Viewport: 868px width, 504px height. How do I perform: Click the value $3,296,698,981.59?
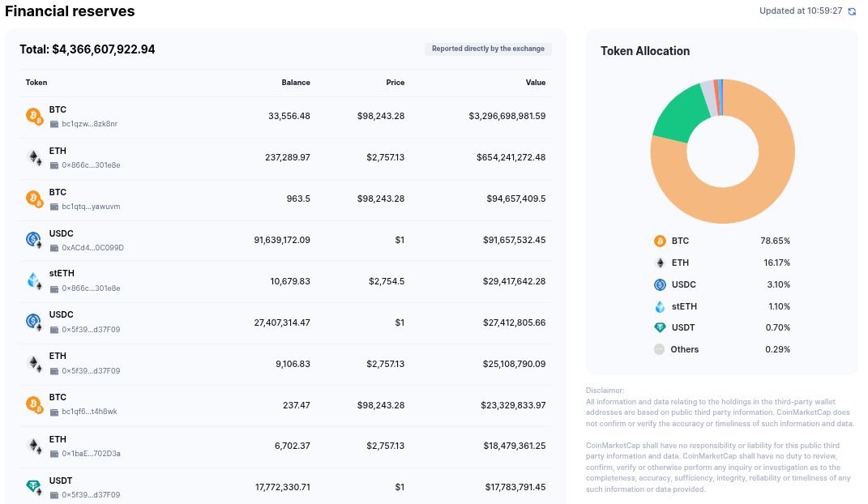[507, 116]
